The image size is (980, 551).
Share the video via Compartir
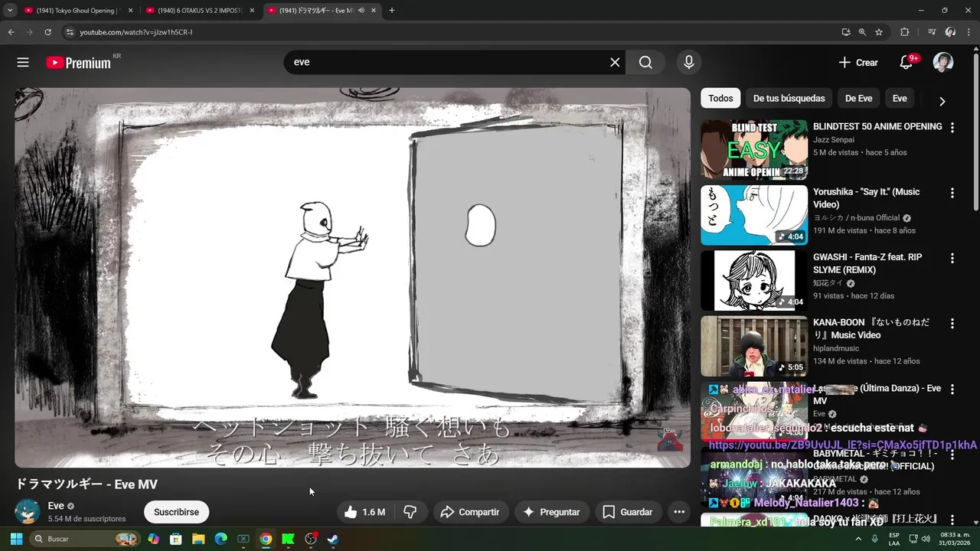coord(470,512)
